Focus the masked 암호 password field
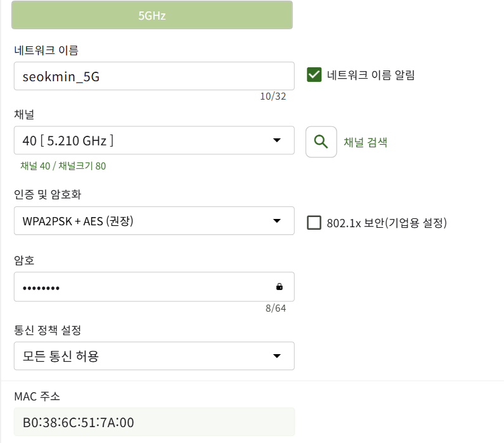Screen dimensions: 504x443 154,287
